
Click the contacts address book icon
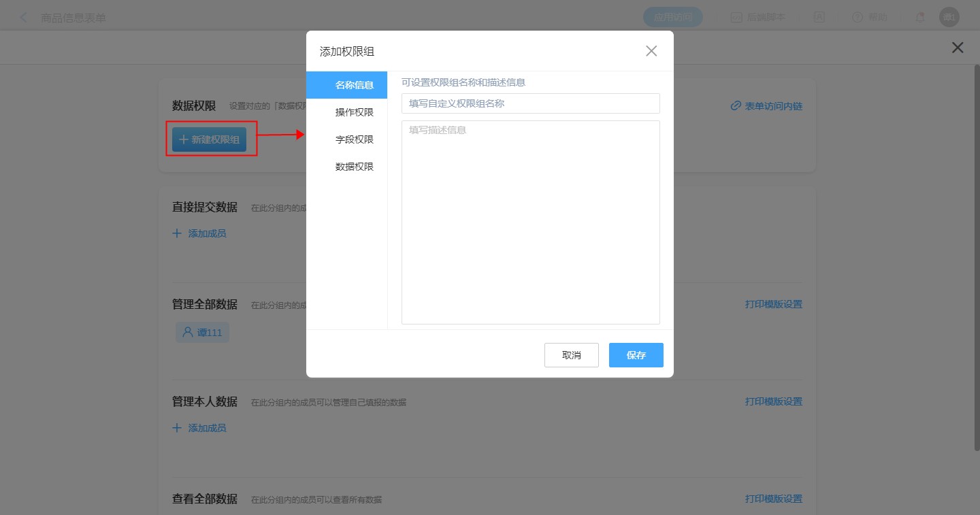[819, 18]
